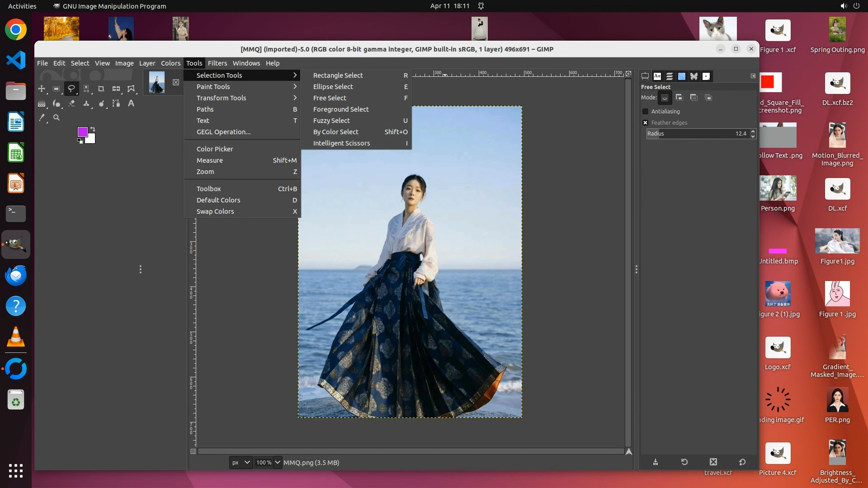Choose Fuzzy Select from submenu
This screenshot has width=868, height=488.
tap(331, 121)
